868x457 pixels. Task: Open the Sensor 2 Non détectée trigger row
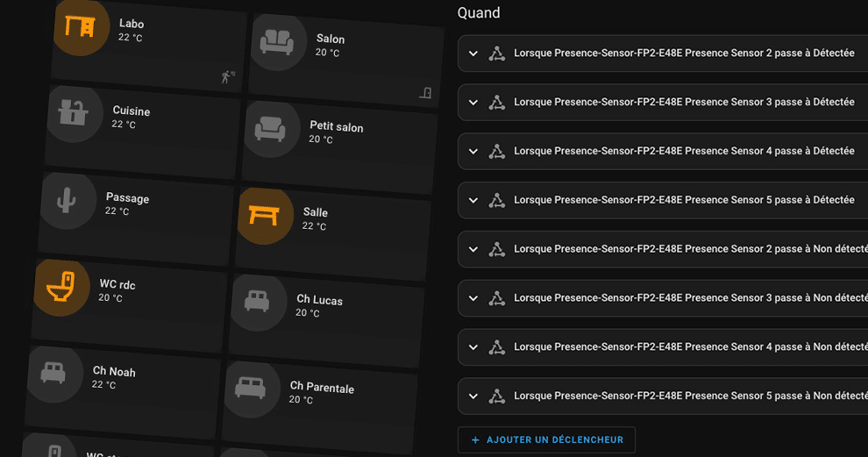coord(663,249)
